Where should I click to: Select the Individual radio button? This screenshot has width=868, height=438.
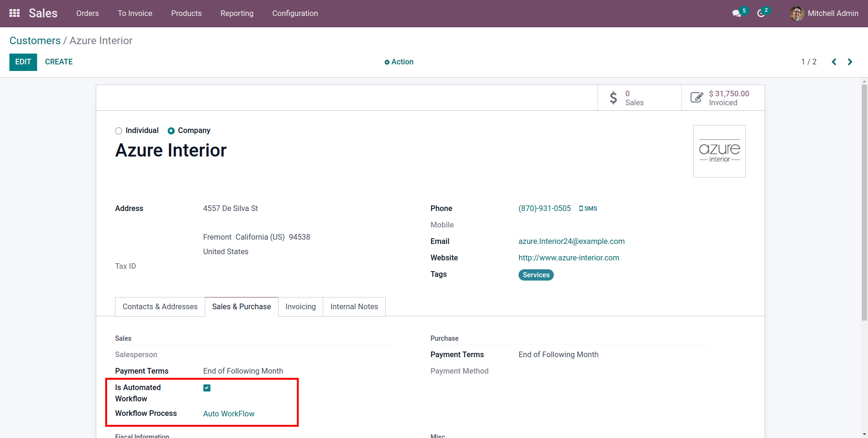pyautogui.click(x=118, y=131)
